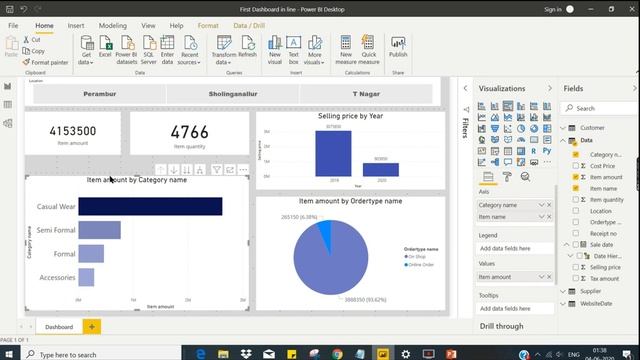Check the Receipt no field checkbox
The image size is (640, 360).
tap(576, 233)
